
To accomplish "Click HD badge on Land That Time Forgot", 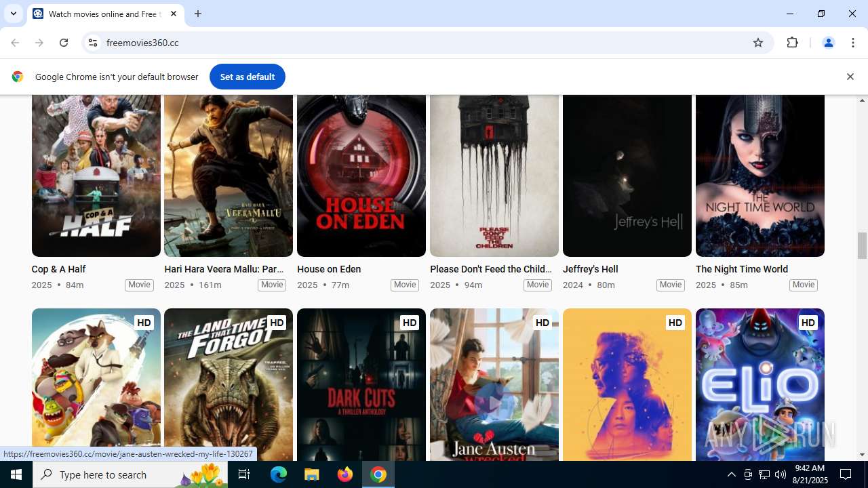I will [x=277, y=323].
